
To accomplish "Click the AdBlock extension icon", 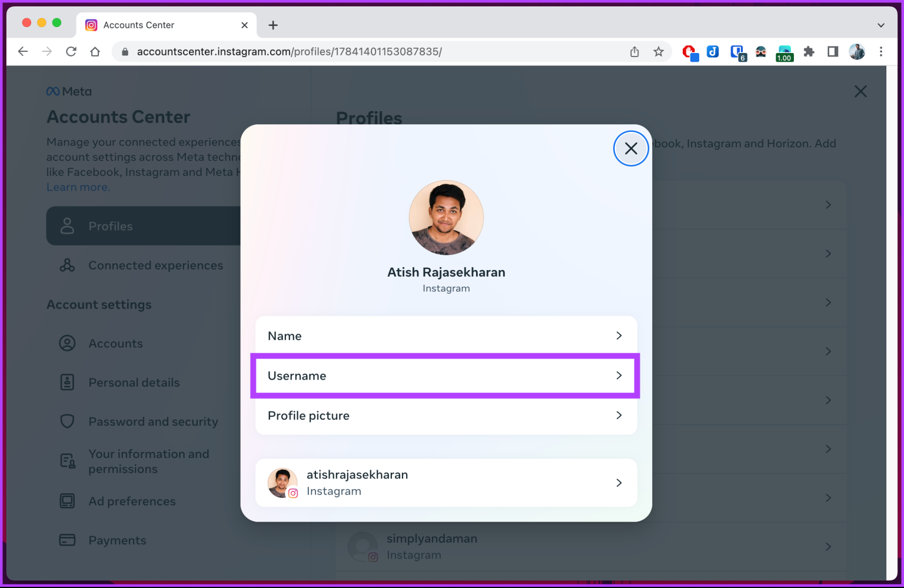I will pyautogui.click(x=690, y=52).
